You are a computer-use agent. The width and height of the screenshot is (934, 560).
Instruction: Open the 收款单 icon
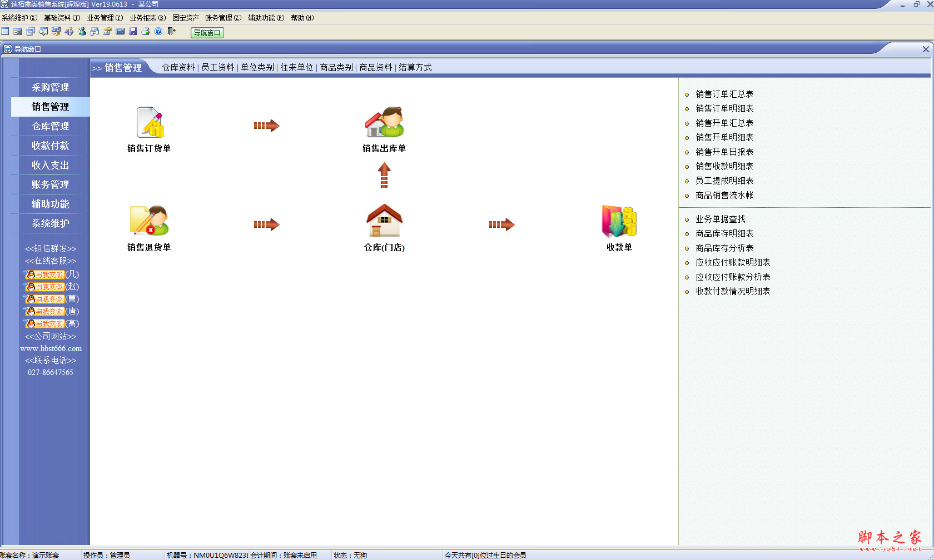point(619,221)
